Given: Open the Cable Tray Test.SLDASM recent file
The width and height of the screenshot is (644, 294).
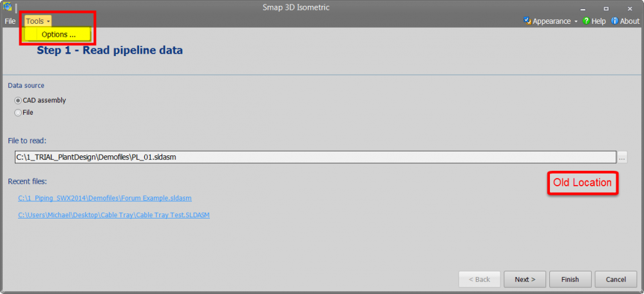Looking at the screenshot, I should point(114,215).
